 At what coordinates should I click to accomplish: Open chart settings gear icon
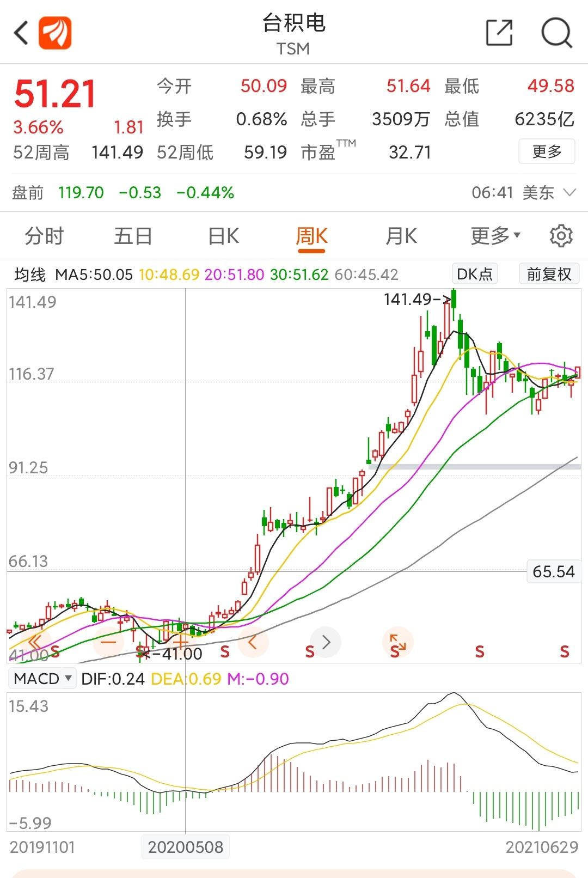[x=561, y=236]
